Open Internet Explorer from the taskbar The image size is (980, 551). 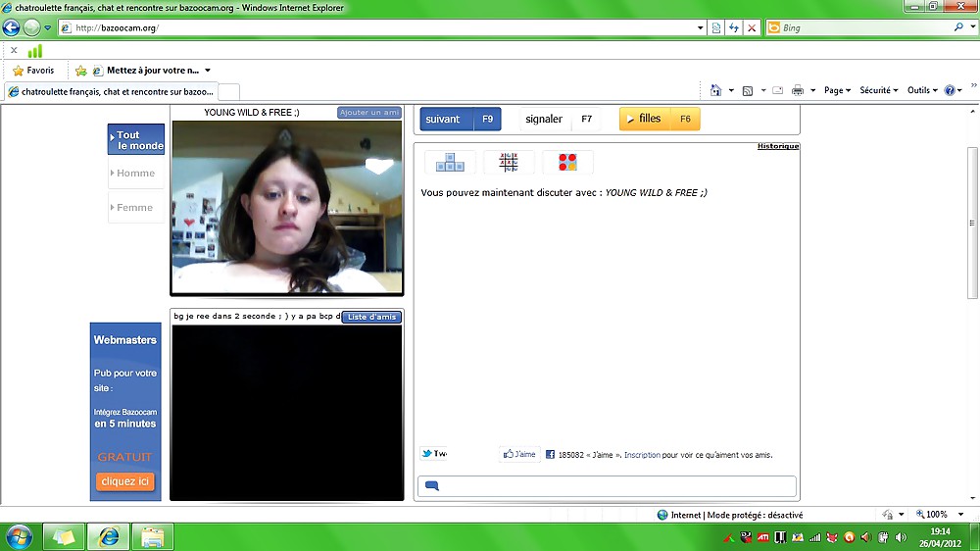108,536
